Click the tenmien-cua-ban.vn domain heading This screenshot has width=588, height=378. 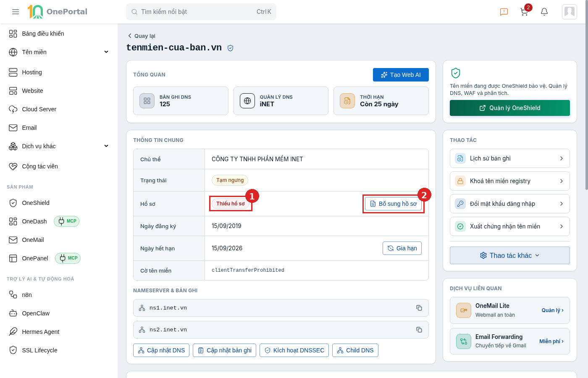tap(174, 48)
